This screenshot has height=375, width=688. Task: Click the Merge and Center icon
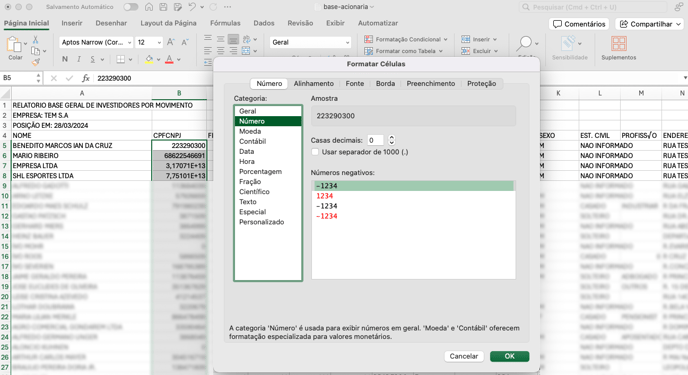tap(246, 51)
